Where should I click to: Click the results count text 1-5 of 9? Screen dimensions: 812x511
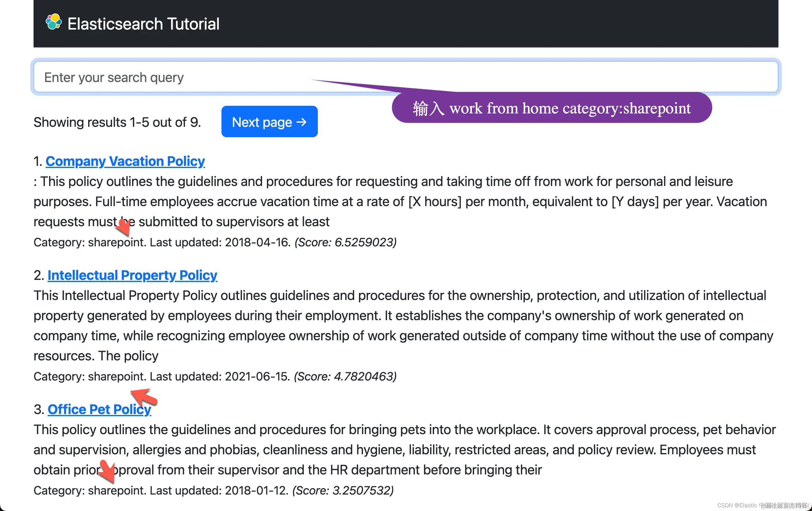click(117, 122)
